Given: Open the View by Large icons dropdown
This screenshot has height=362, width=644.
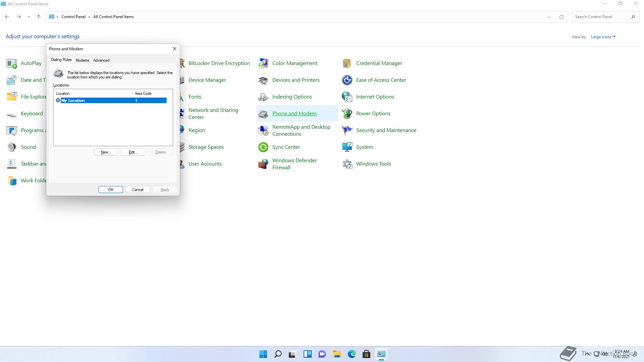Looking at the screenshot, I should pos(603,37).
